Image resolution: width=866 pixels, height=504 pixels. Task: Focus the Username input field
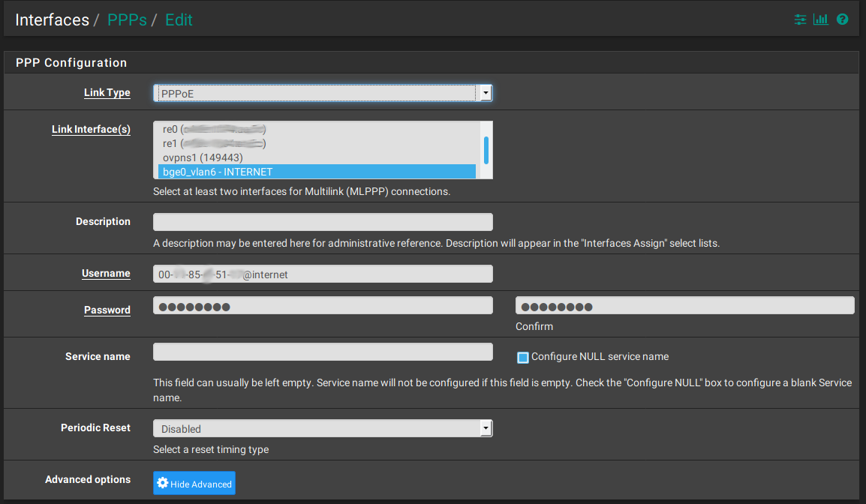(x=323, y=274)
